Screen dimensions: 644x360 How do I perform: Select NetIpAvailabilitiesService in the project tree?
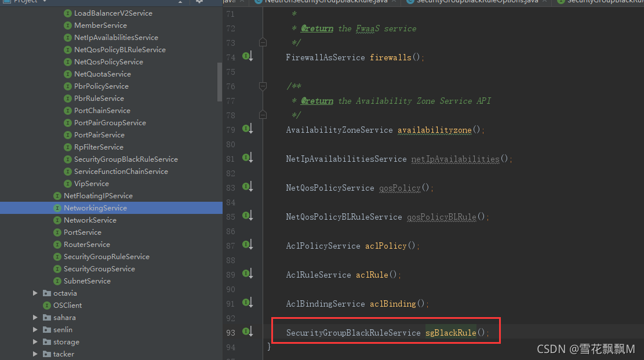pos(117,38)
